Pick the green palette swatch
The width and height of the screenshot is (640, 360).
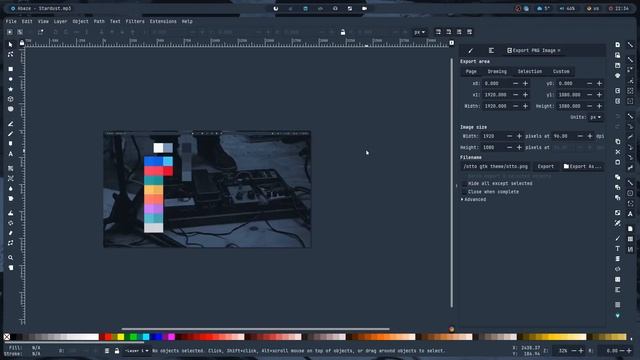(133, 337)
